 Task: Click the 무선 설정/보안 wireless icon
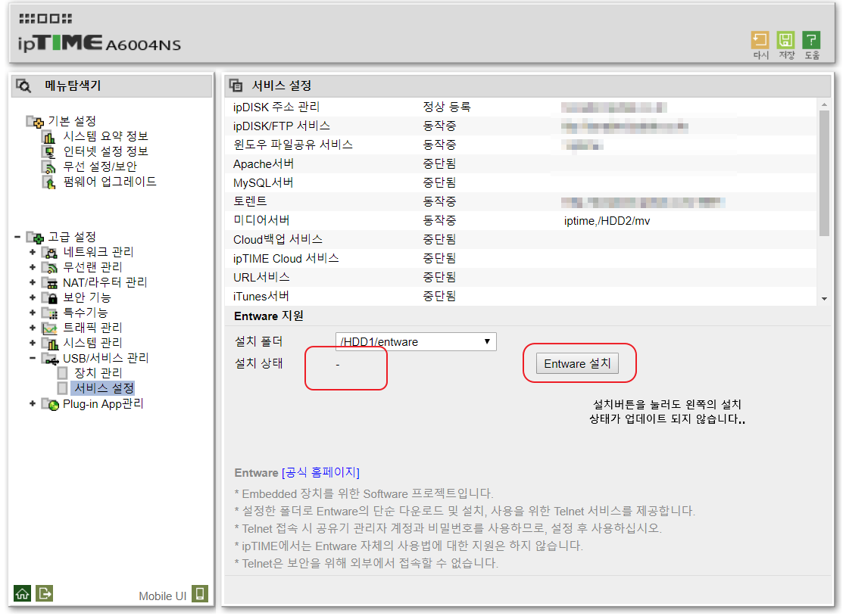tap(49, 167)
